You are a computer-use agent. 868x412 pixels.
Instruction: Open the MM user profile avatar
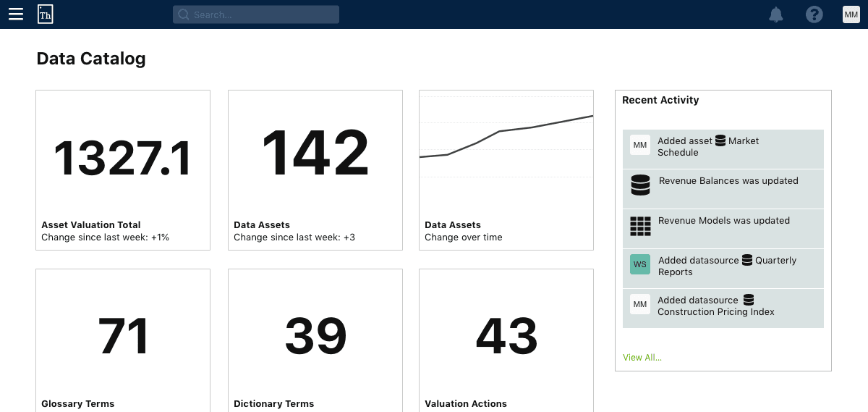click(851, 14)
